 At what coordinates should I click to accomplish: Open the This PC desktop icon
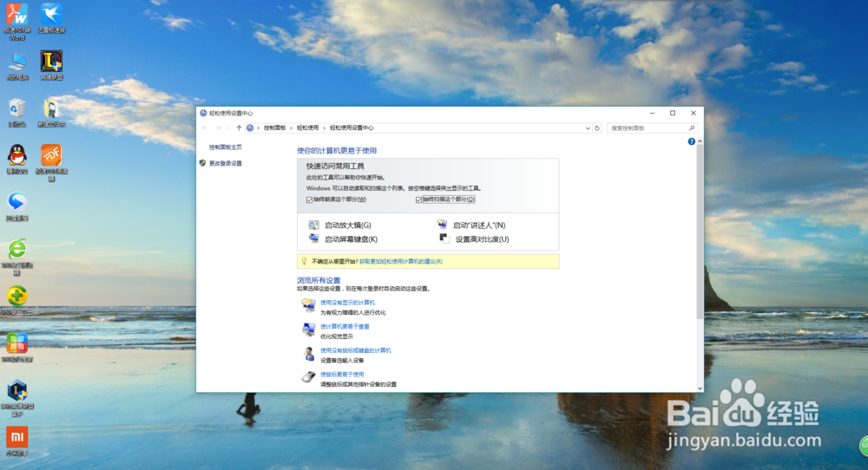click(17, 62)
